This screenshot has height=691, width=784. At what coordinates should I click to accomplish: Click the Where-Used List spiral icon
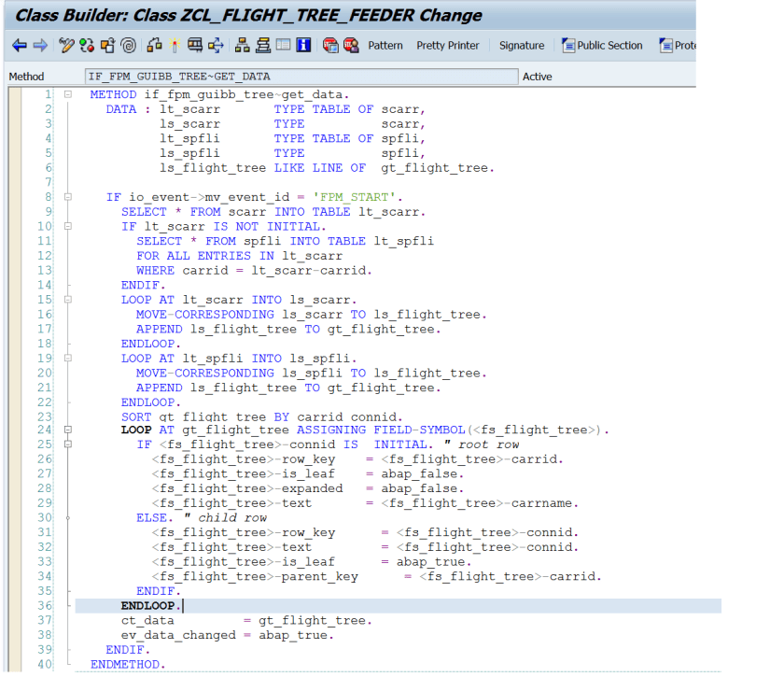point(129,45)
